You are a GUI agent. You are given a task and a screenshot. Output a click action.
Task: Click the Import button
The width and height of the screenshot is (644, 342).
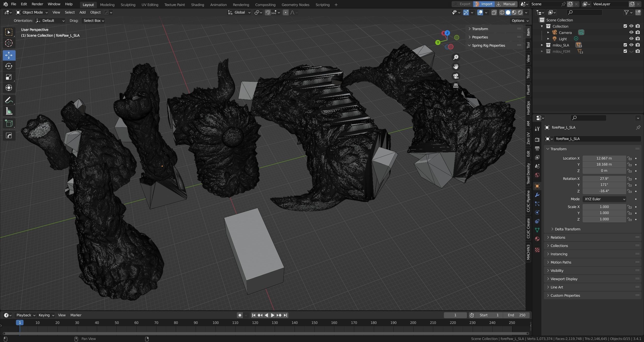pyautogui.click(x=484, y=4)
